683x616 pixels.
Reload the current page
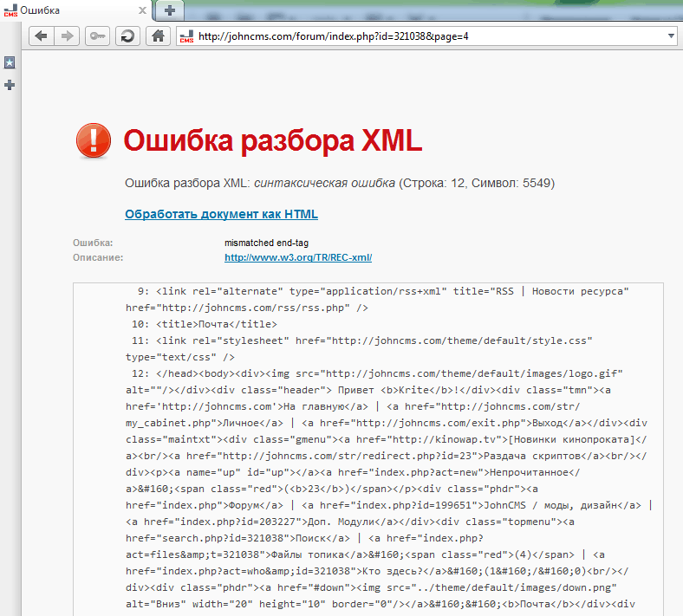127,36
